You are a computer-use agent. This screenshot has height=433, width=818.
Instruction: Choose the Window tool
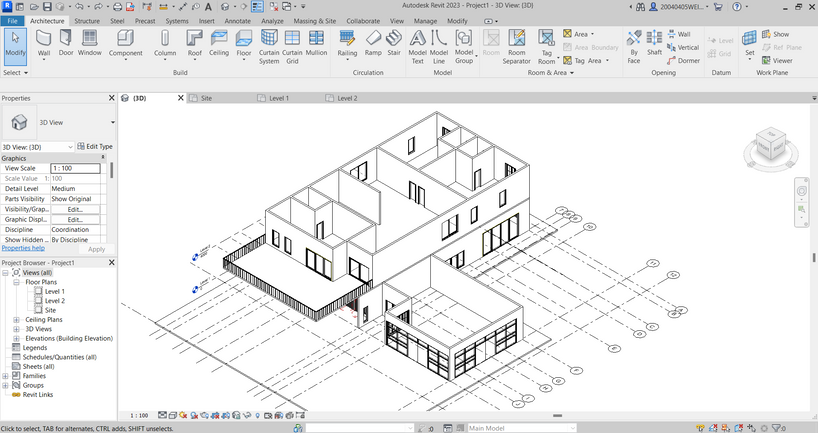90,43
